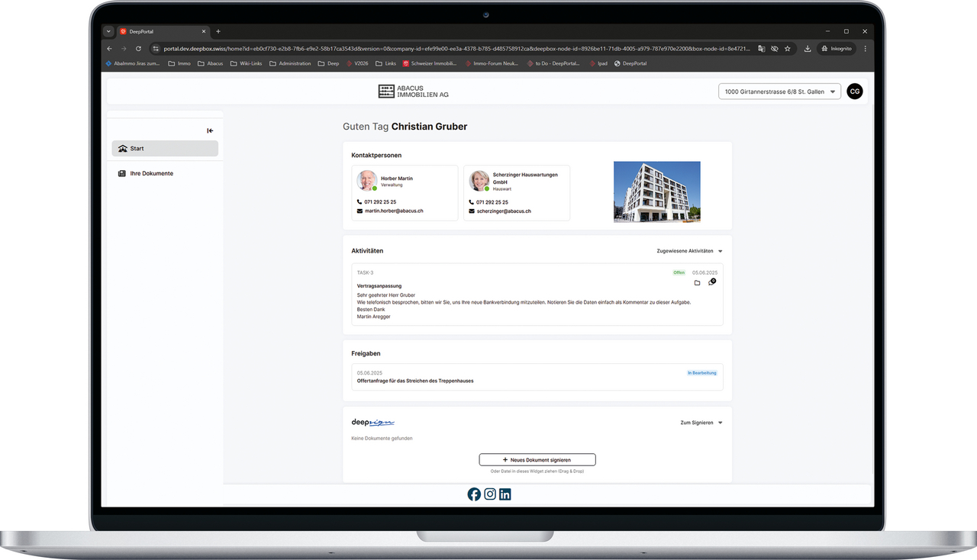The image size is (977, 560).
Task: Open the property selector 1000 Girtannerstrasse dropdown
Action: coord(779,92)
